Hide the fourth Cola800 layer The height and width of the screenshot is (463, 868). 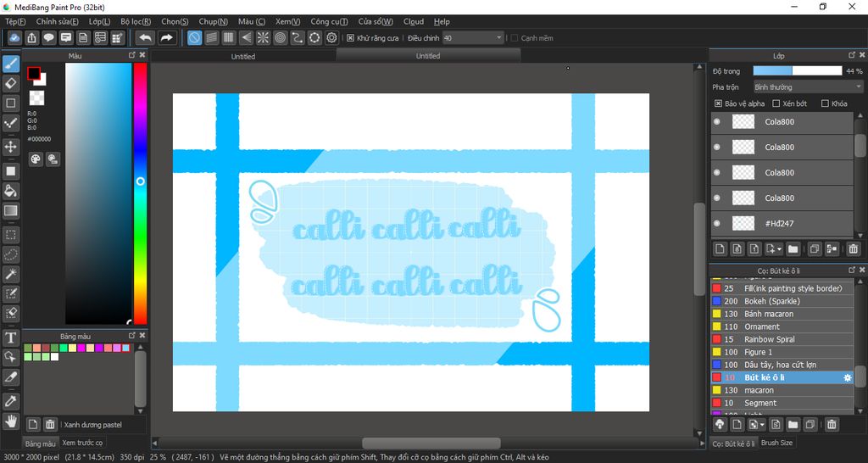pyautogui.click(x=717, y=198)
